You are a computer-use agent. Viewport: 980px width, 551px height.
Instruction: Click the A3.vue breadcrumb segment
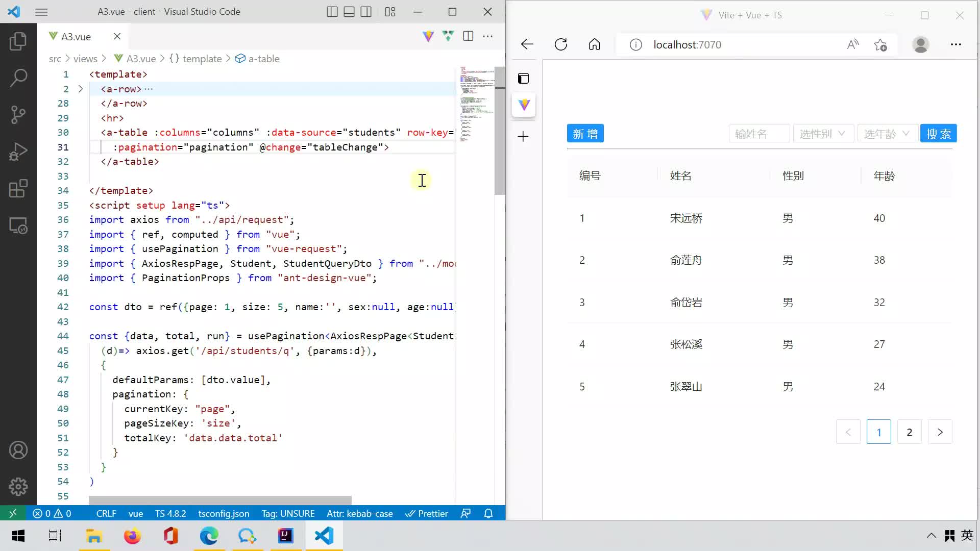[135, 59]
